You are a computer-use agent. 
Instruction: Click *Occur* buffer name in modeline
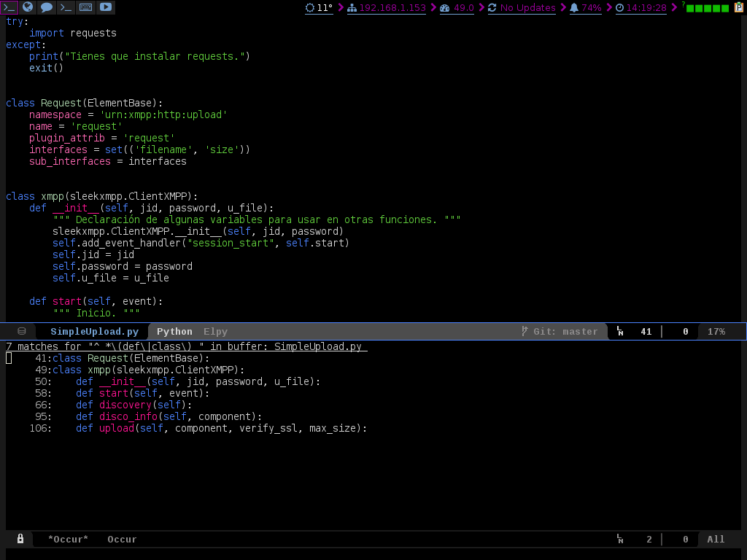(68, 539)
